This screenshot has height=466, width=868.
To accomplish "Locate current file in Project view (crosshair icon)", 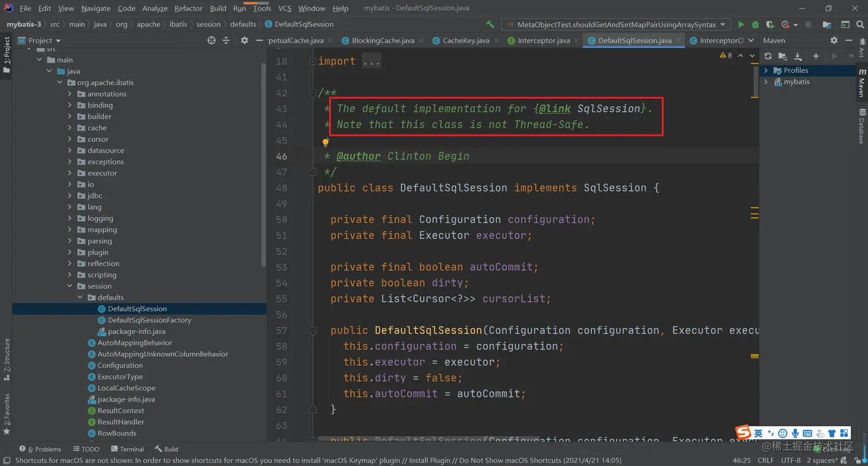I will point(211,40).
